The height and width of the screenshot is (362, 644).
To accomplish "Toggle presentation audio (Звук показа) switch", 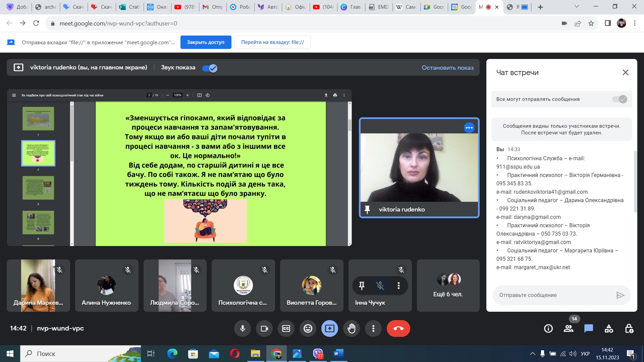I will [210, 68].
